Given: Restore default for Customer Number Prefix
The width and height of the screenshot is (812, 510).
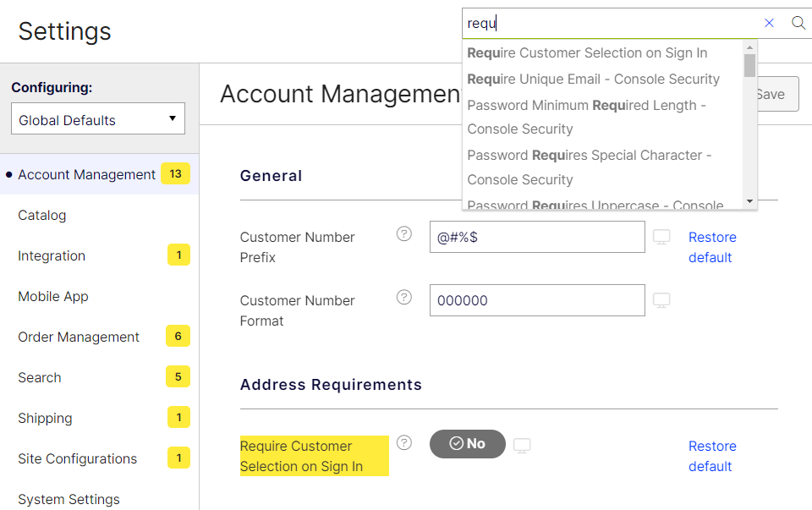Looking at the screenshot, I should pos(712,247).
